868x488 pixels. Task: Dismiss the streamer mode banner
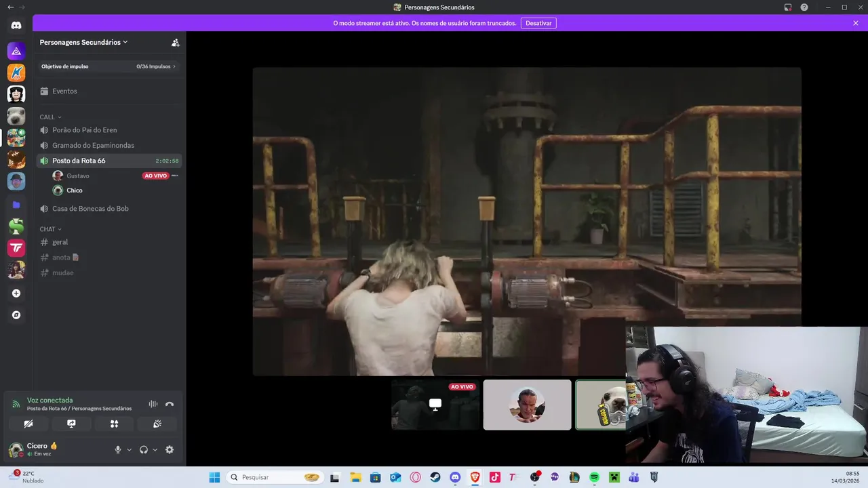click(x=856, y=23)
